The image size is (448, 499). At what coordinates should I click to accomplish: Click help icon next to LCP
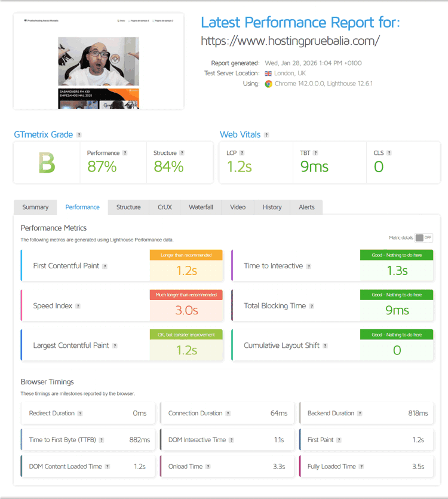[242, 153]
